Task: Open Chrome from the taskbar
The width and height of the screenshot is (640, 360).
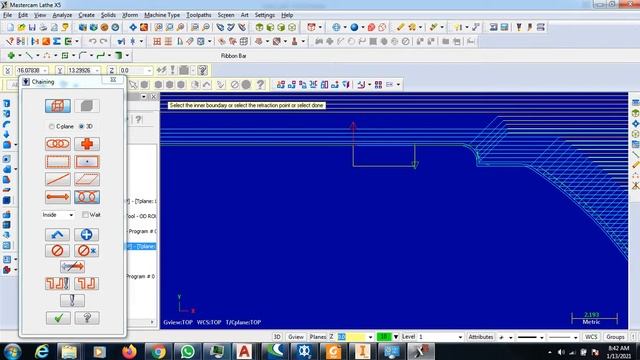Action: point(159,351)
